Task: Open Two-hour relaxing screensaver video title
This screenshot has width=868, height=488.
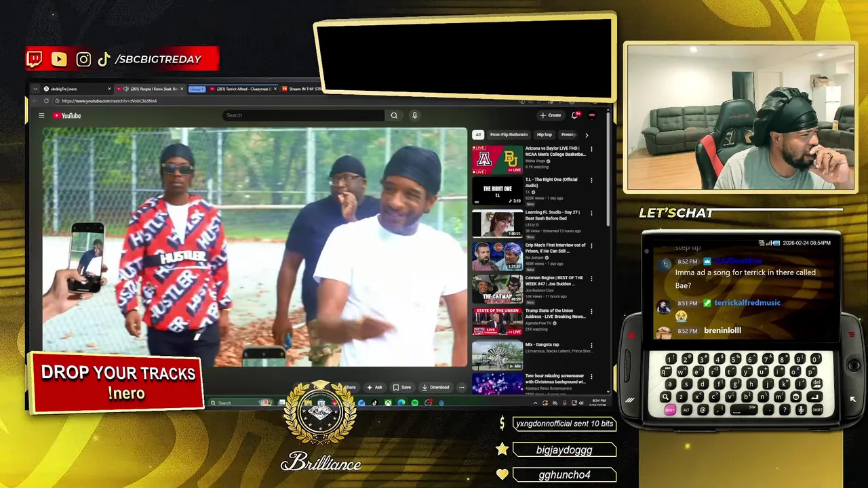Action: coord(555,378)
